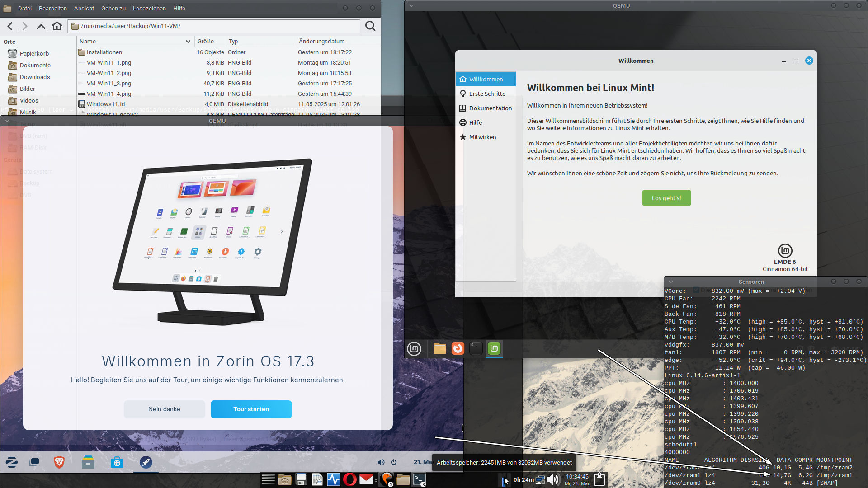This screenshot has height=488, width=868.
Task: Open the Zorin software store briefcase icon
Action: click(x=117, y=462)
